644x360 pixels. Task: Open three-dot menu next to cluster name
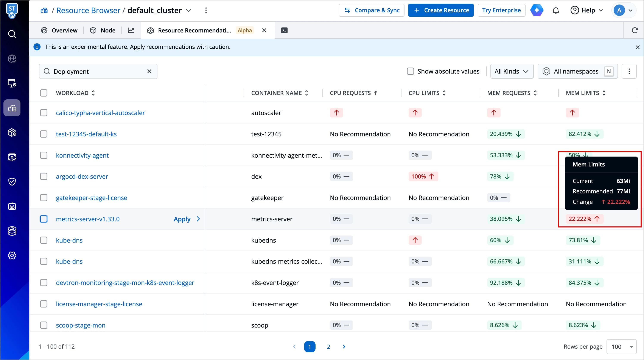[x=206, y=11]
